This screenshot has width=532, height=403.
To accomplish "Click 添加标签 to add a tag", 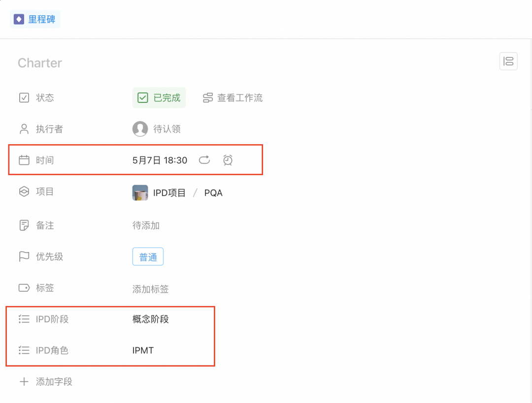I will [150, 289].
